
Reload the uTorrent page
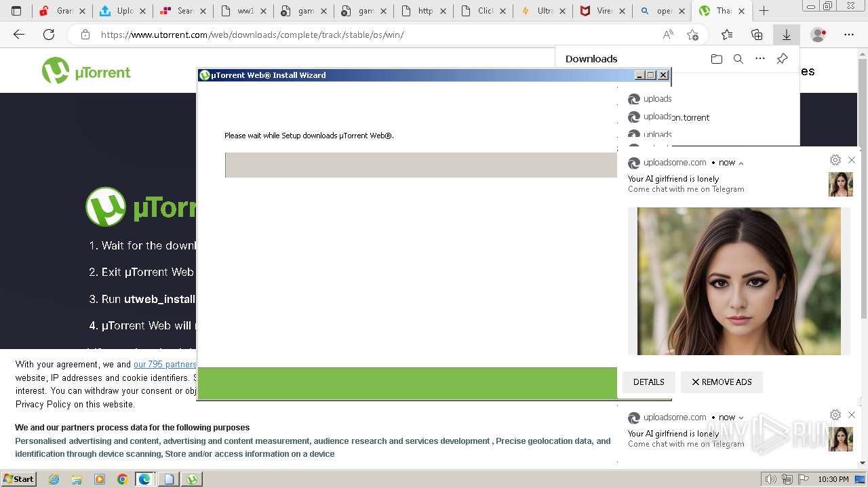pos(49,35)
